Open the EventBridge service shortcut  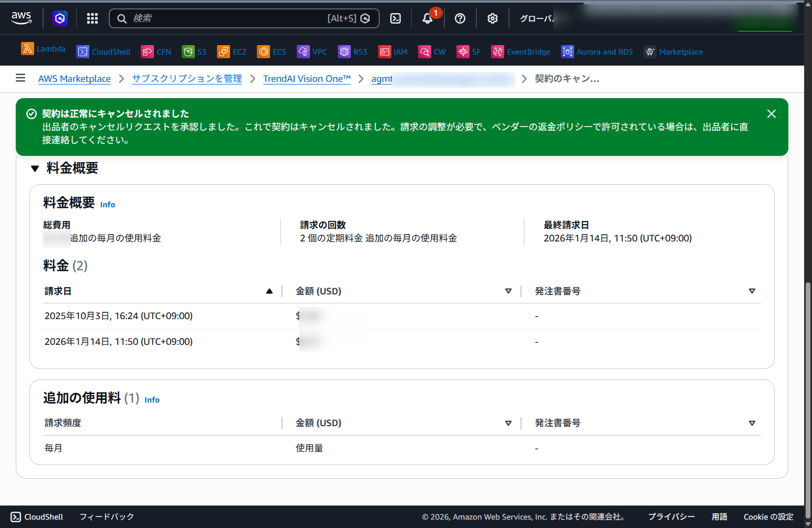click(521, 51)
